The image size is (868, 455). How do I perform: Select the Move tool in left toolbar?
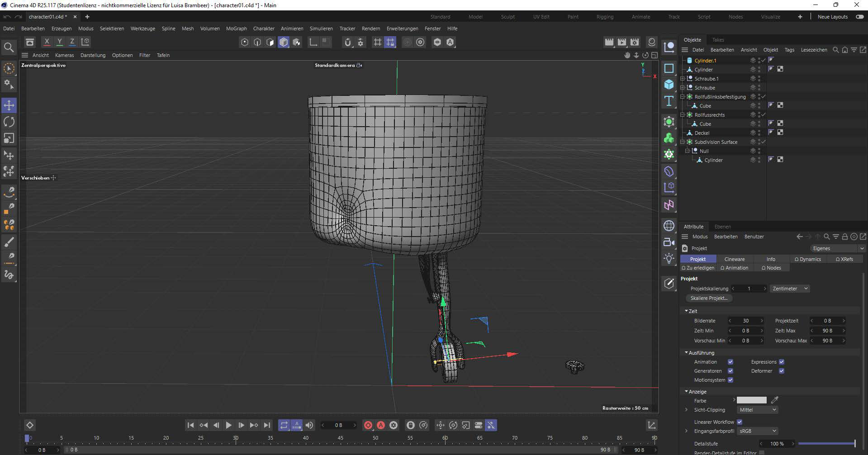pos(9,105)
